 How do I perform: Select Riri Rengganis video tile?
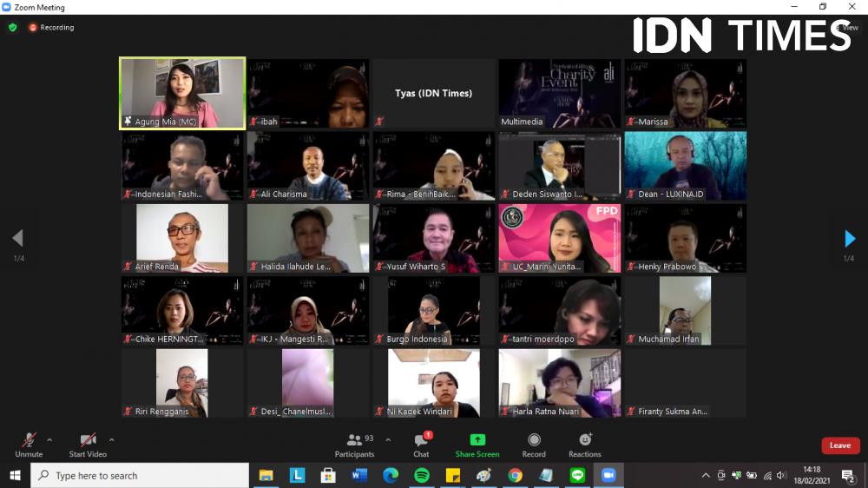point(182,383)
